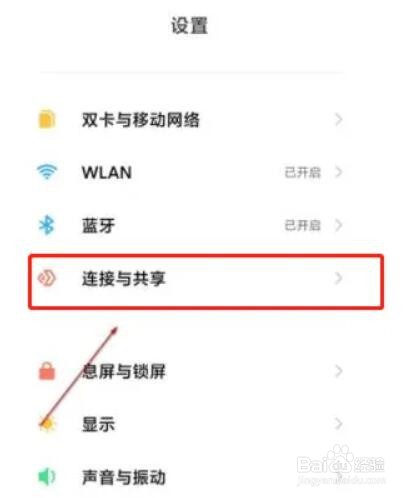Tap the green speaker icon
414x498 pixels.
coord(47,477)
